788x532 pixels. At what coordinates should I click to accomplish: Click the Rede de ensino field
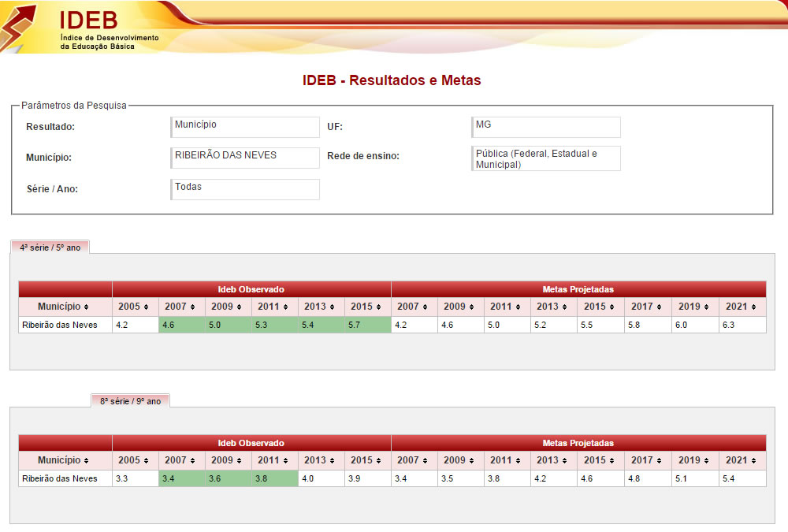(545, 158)
